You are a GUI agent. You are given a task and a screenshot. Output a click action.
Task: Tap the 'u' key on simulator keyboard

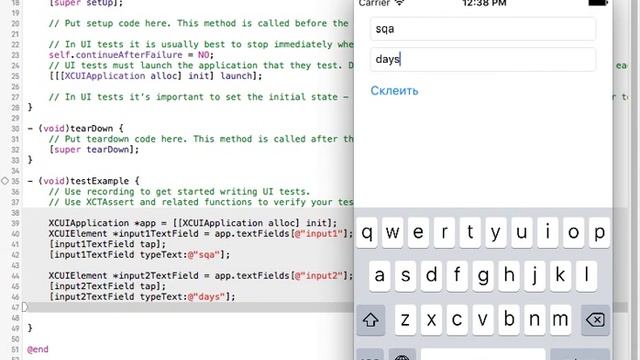[x=522, y=233]
